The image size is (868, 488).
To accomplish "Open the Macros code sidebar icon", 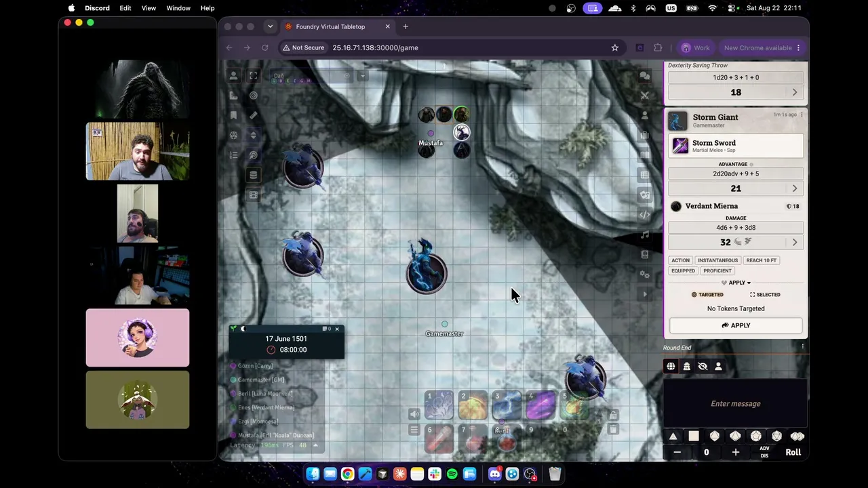I will pyautogui.click(x=645, y=215).
